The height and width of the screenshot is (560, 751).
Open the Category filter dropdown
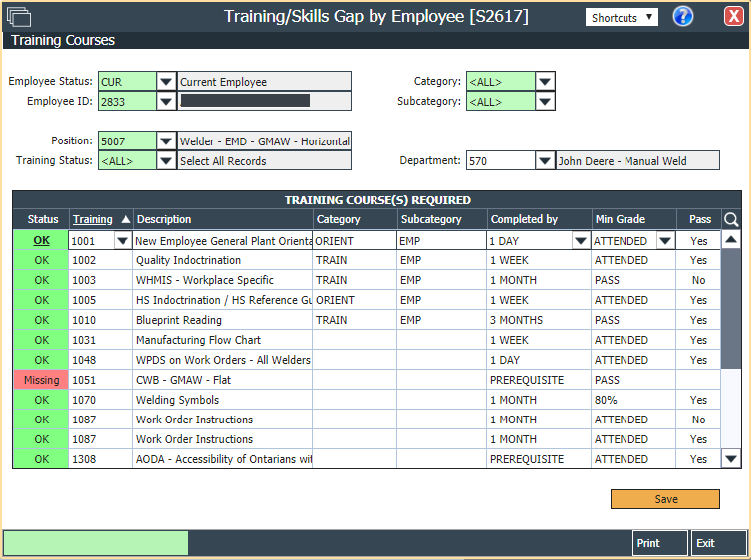click(545, 82)
